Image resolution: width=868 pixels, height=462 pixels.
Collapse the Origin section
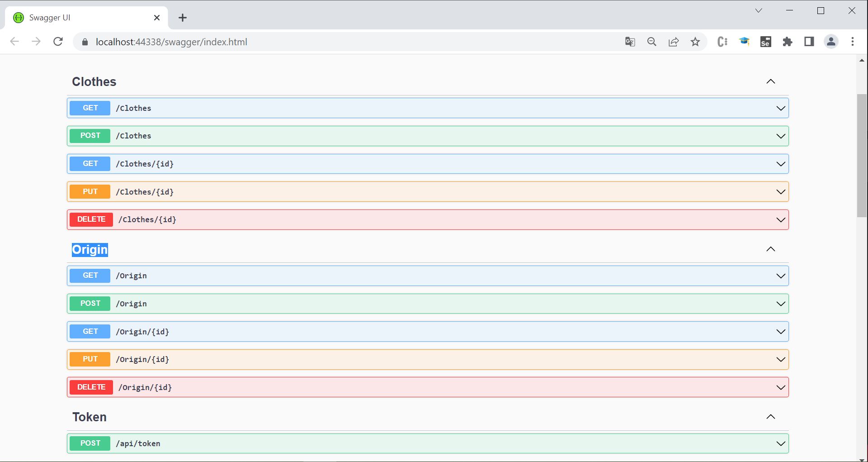tap(771, 249)
